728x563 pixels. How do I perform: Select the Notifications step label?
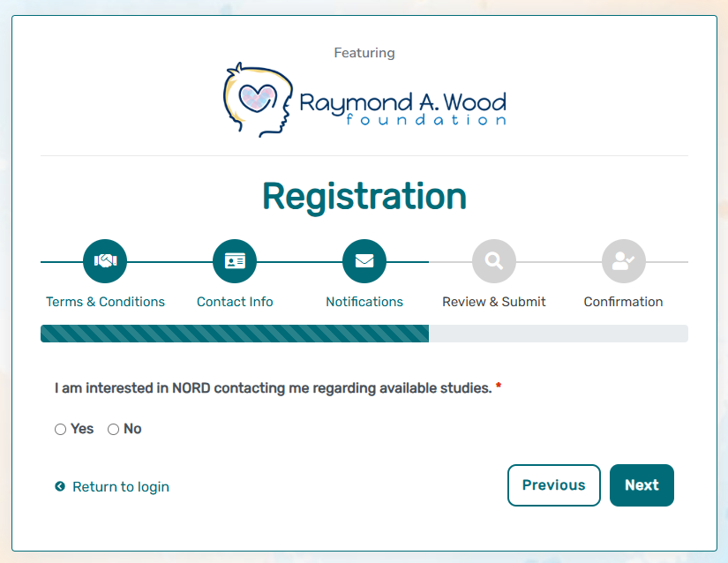point(364,302)
